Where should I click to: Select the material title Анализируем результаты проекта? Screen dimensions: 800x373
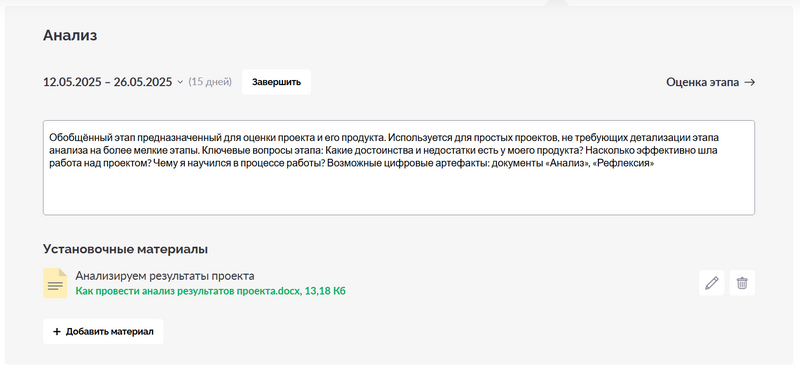[x=165, y=276]
